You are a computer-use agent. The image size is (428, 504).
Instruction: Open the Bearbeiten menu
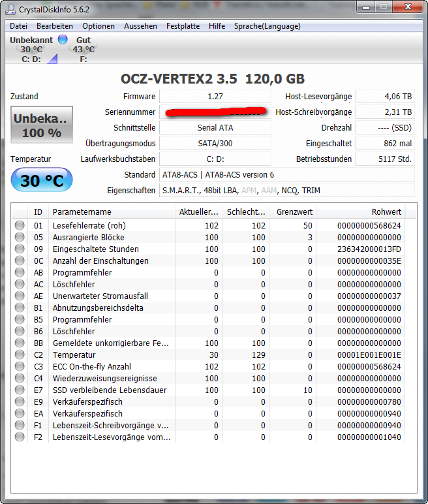point(55,26)
